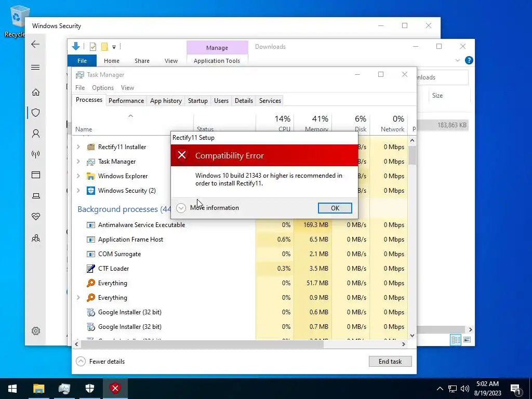Open the Services tab
The height and width of the screenshot is (399, 532).
tap(270, 101)
